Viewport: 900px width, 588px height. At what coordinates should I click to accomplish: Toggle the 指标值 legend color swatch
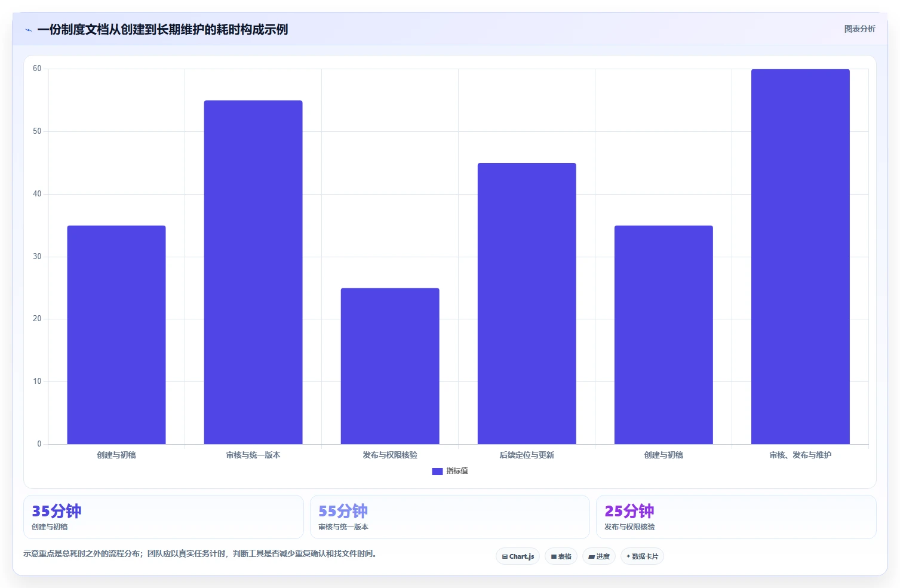[437, 471]
